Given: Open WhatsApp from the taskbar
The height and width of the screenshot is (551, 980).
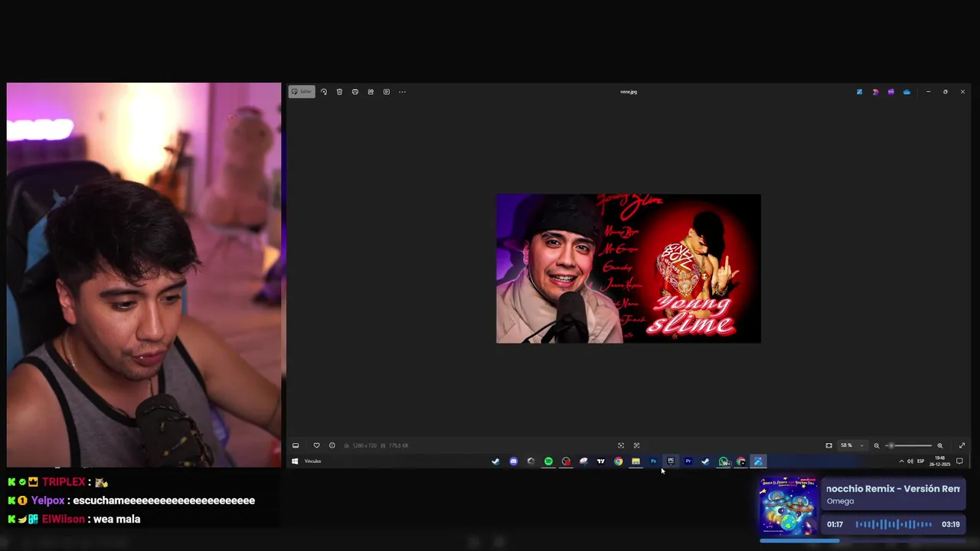Looking at the screenshot, I should [724, 461].
